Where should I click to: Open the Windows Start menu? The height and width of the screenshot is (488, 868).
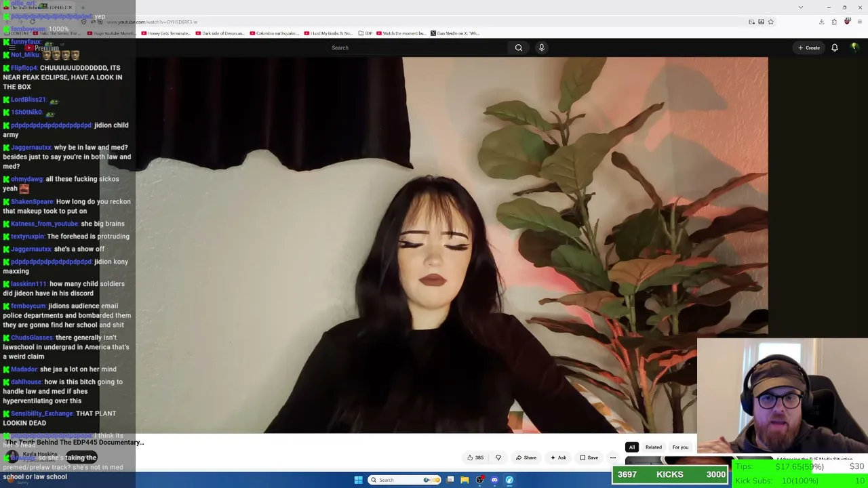click(358, 480)
